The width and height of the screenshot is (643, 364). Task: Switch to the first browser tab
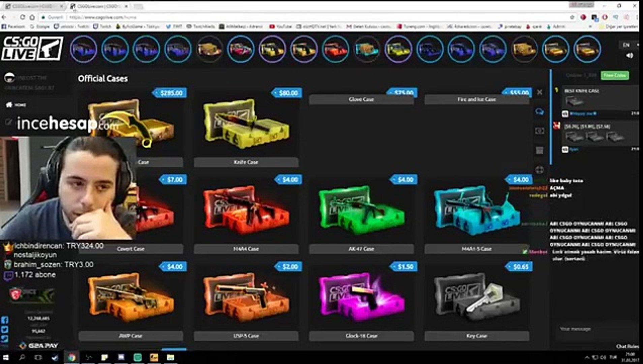pos(33,6)
